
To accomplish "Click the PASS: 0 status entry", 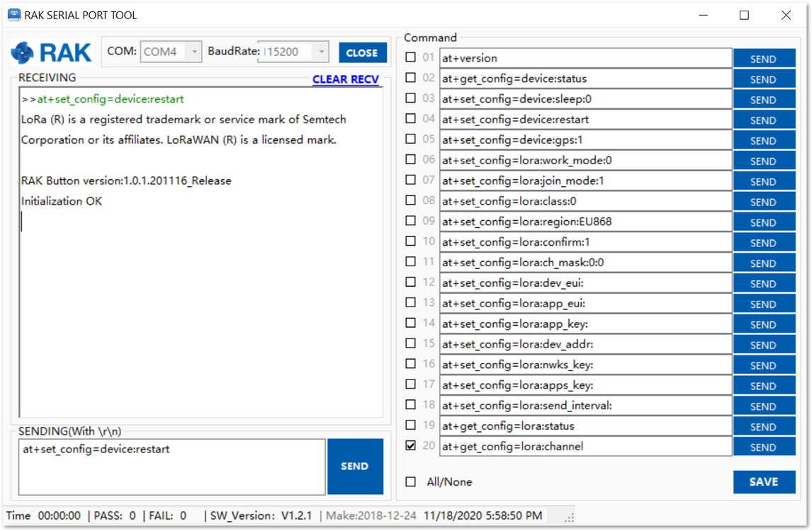I will 115,516.
